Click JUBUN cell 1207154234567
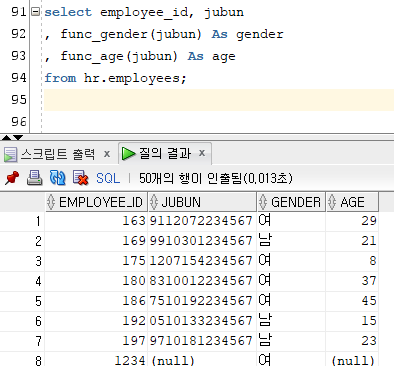This screenshot has width=394, height=366. (201, 261)
